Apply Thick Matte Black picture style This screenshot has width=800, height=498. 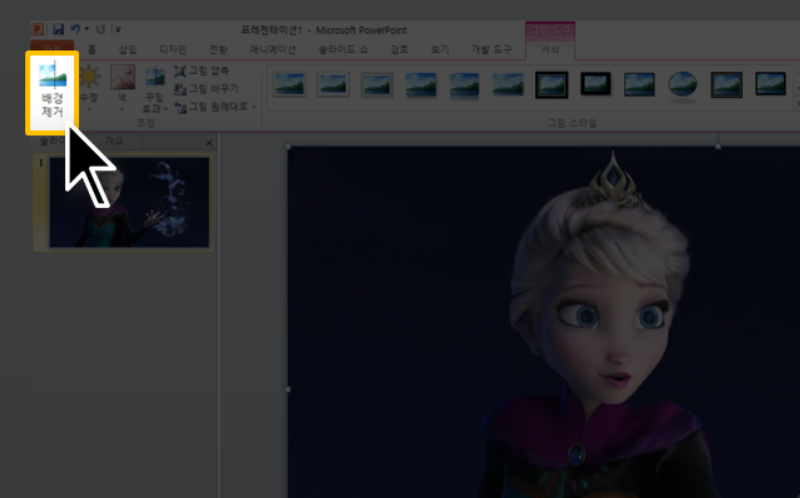(595, 84)
